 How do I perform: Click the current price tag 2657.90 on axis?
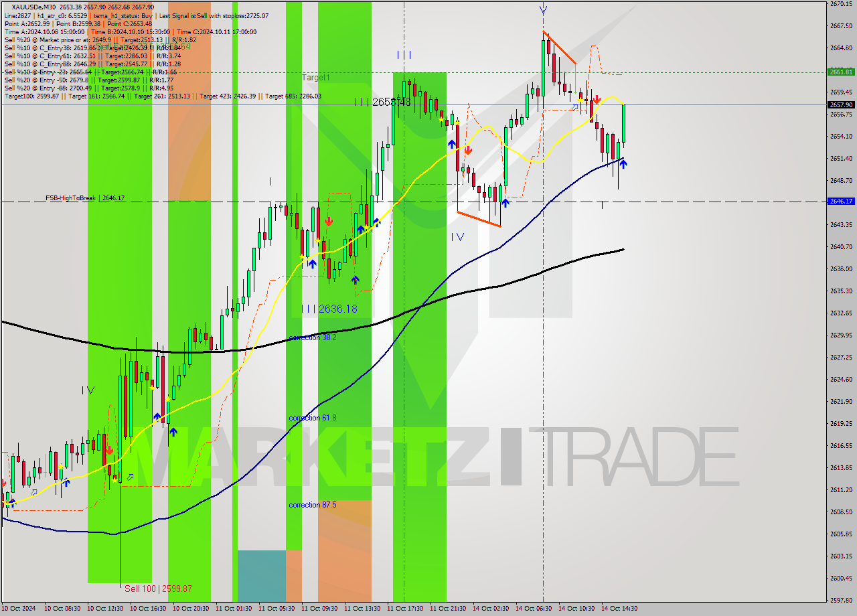tap(841, 104)
